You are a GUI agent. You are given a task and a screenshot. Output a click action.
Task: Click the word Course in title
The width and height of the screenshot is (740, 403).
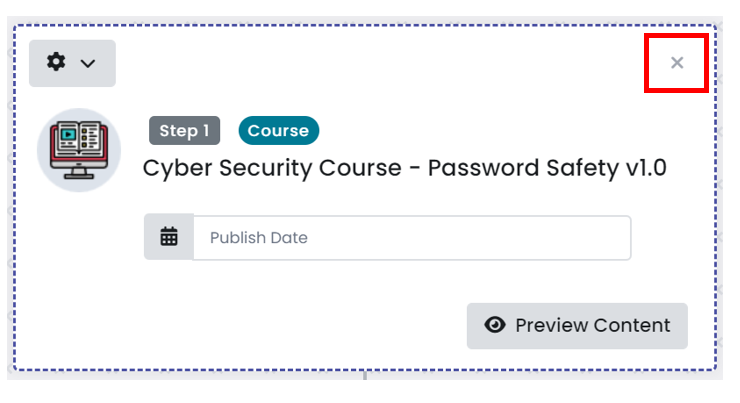pos(360,168)
